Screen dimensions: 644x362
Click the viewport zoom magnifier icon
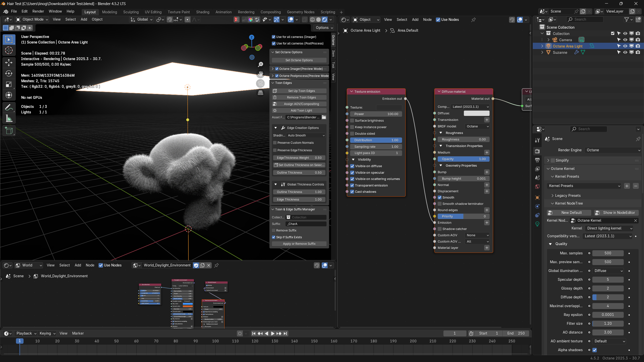pyautogui.click(x=261, y=64)
